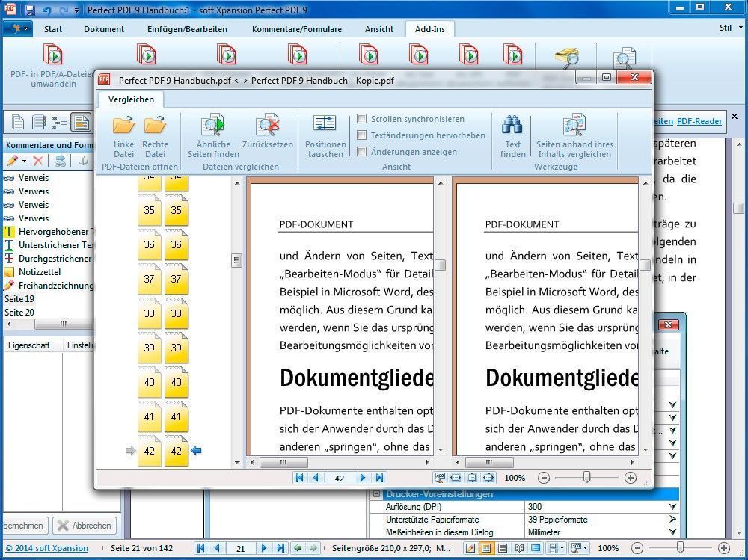Switch to the Dokument ribbon tab
This screenshot has width=748, height=560.
coord(104,29)
